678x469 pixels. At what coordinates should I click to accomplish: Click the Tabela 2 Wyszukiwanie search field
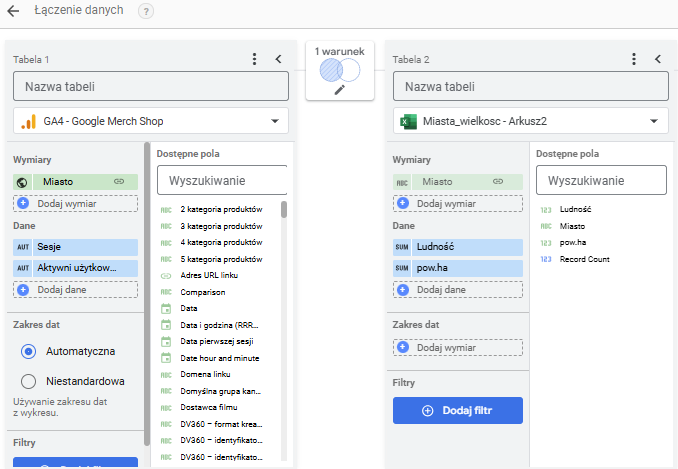[600, 181]
